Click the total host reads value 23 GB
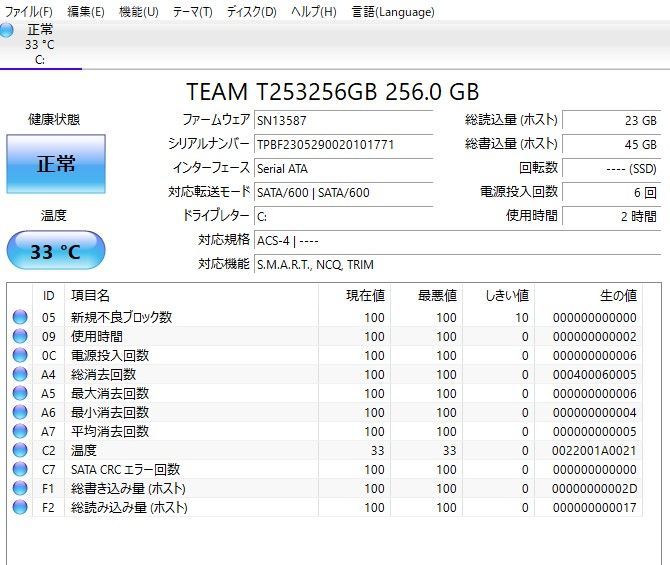The height and width of the screenshot is (565, 670). [x=611, y=121]
